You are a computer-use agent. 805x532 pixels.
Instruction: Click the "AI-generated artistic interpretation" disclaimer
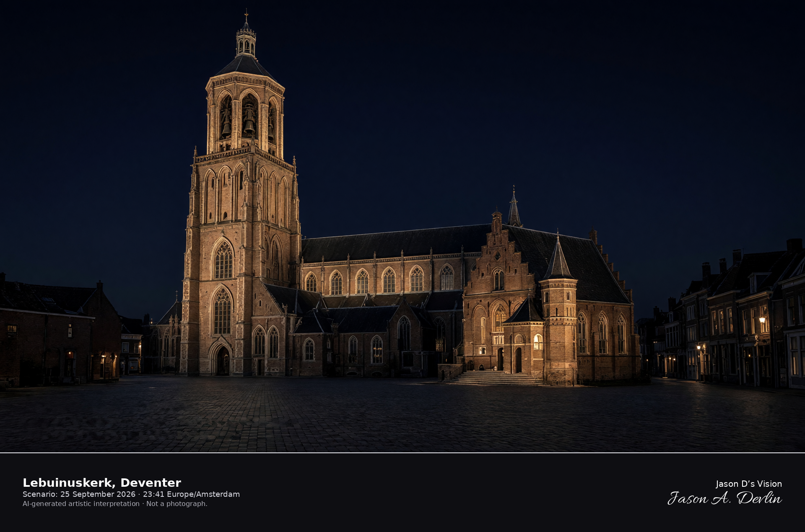coord(81,504)
